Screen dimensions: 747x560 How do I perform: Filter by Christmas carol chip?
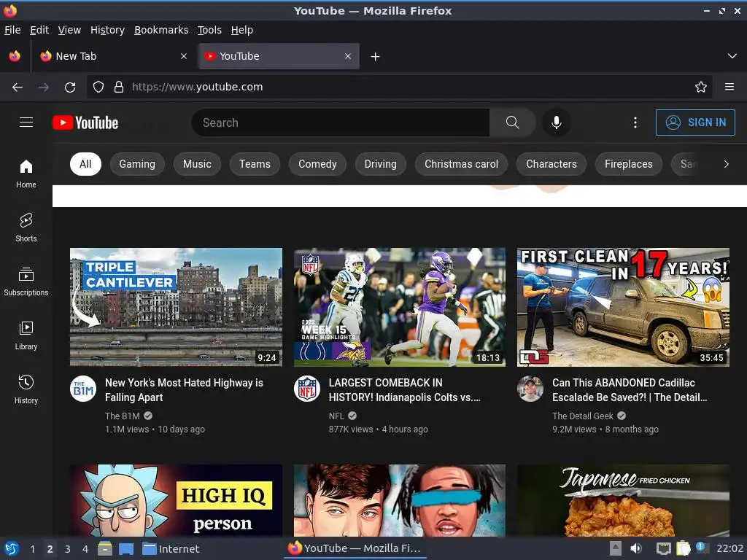coord(461,164)
